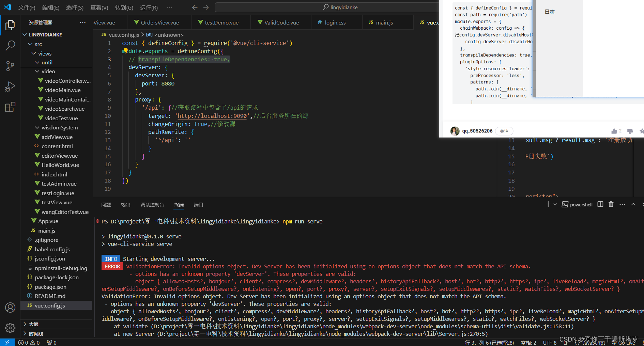Image resolution: width=644 pixels, height=346 pixels.
Task: Click the remote window indicator in status bar
Action: point(7,342)
